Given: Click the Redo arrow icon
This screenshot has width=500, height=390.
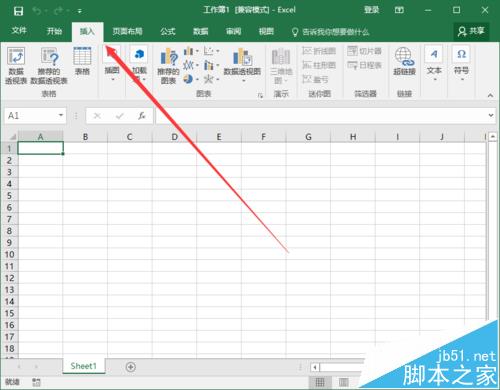Looking at the screenshot, I should tap(58, 11).
